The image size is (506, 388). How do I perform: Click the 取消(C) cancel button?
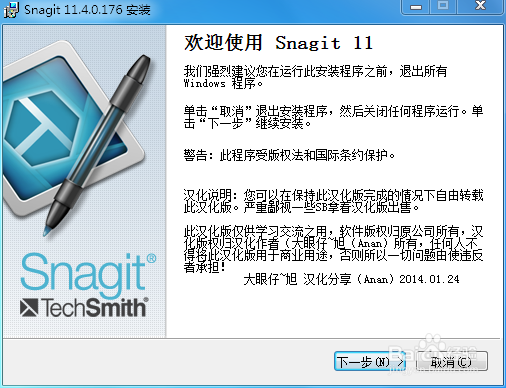point(452,361)
